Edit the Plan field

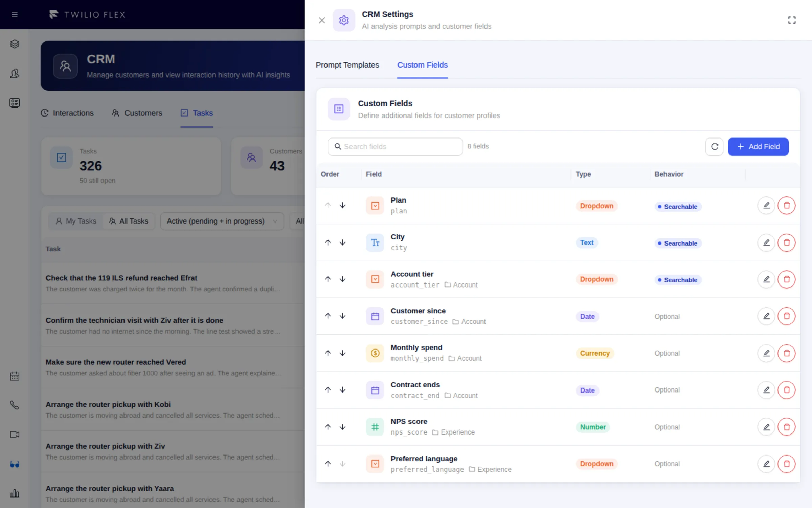click(766, 206)
